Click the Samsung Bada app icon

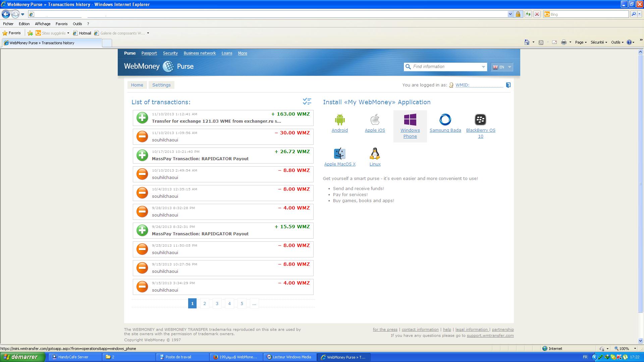pyautogui.click(x=445, y=120)
